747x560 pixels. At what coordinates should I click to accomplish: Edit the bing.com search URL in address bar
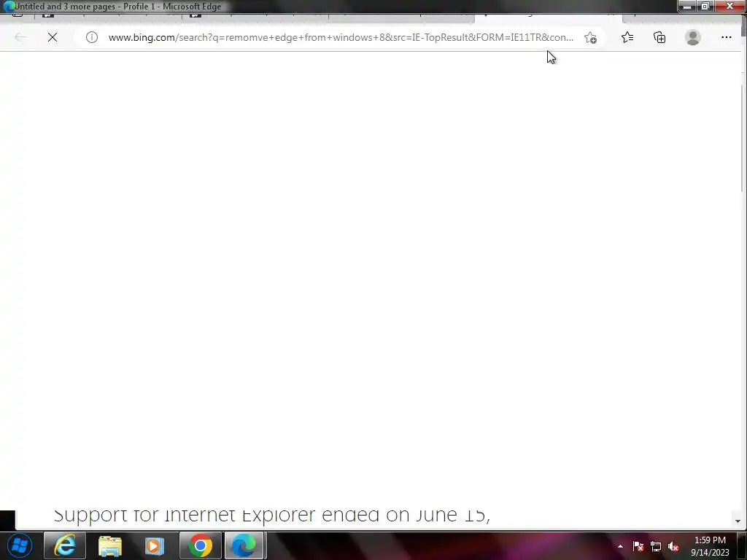point(341,37)
